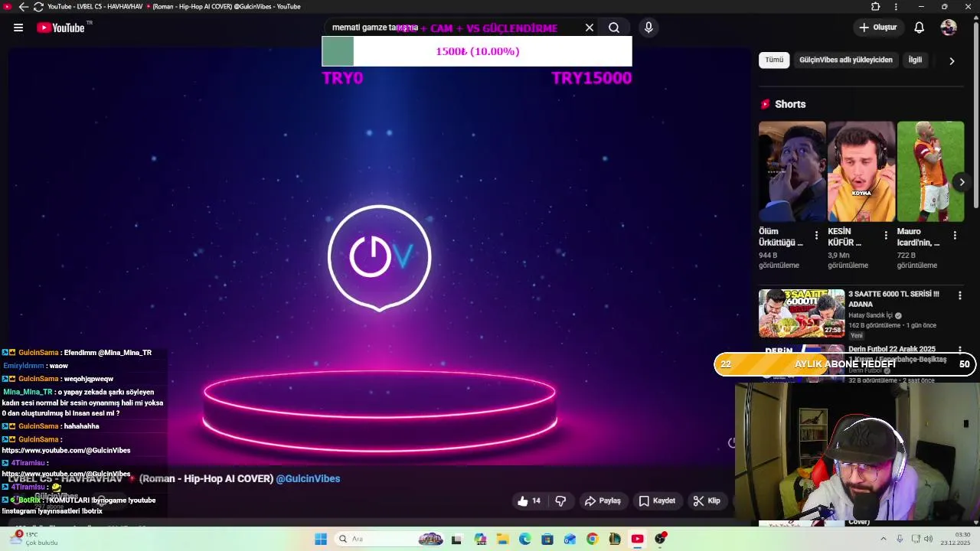This screenshot has width=980, height=551.
Task: Open options for 3 SAATTE 6000 TL video
Action: (959, 295)
